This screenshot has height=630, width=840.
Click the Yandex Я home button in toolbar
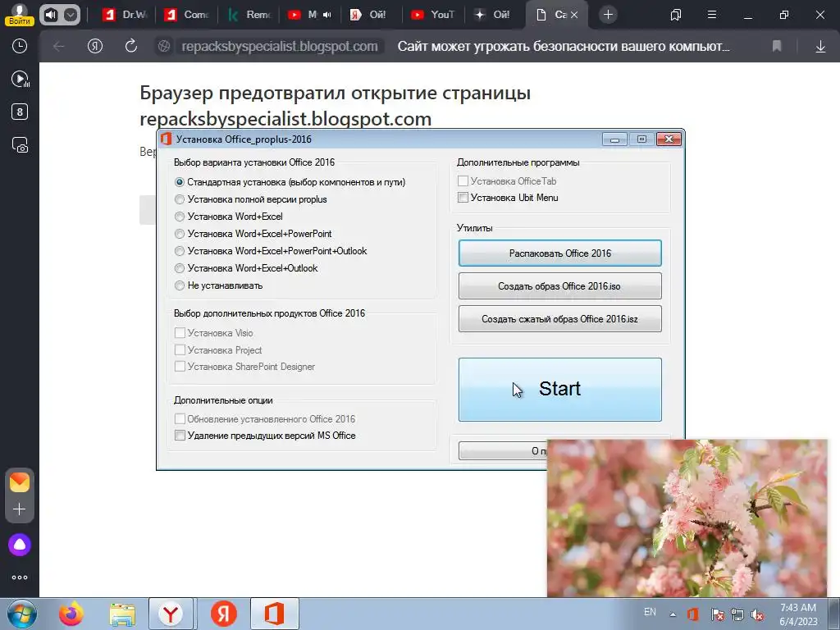[95, 47]
